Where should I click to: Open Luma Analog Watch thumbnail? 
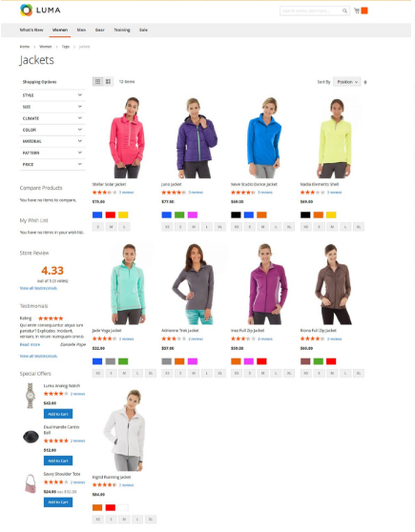tap(31, 396)
